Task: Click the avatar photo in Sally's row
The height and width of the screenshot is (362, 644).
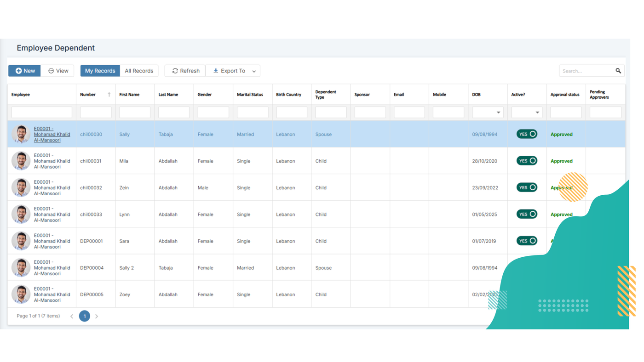Action: click(x=21, y=134)
